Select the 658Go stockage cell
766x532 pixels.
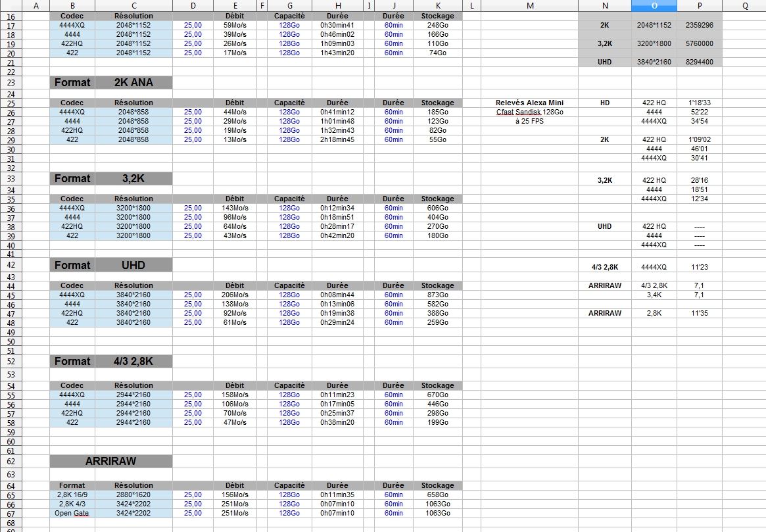point(438,495)
